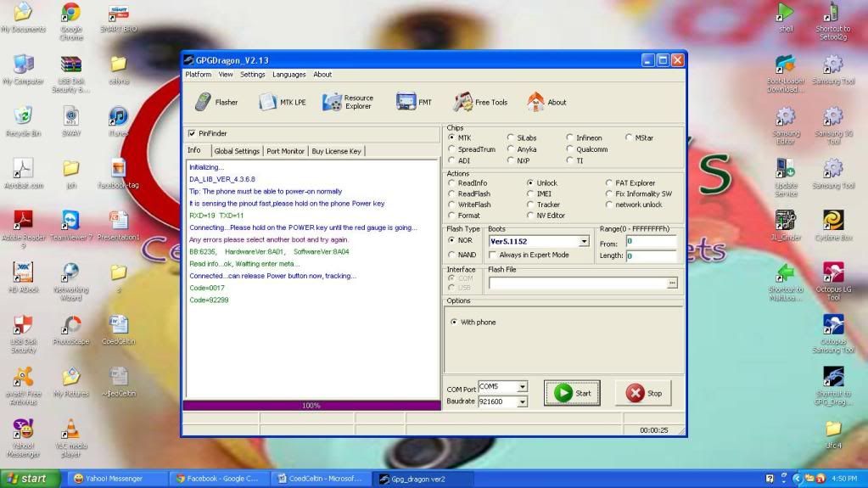The width and height of the screenshot is (868, 488).
Task: Expand the Baudrate dropdown list
Action: point(522,401)
